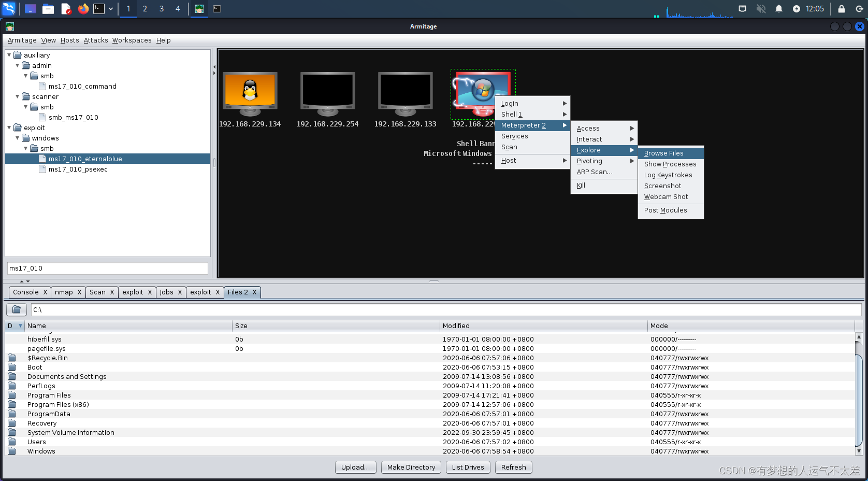Select the host 192.168.229.254 monitor icon
868x481 pixels.
328,94
